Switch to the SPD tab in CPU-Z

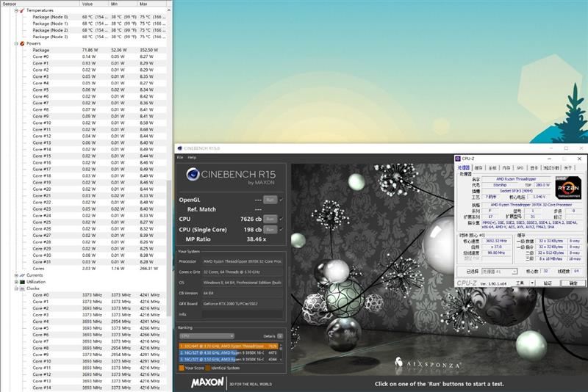click(x=520, y=168)
